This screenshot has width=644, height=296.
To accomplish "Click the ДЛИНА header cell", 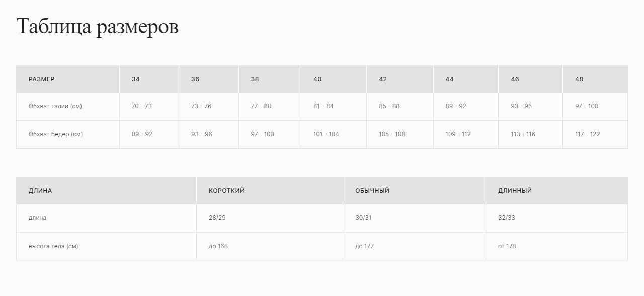I will click(40, 191).
